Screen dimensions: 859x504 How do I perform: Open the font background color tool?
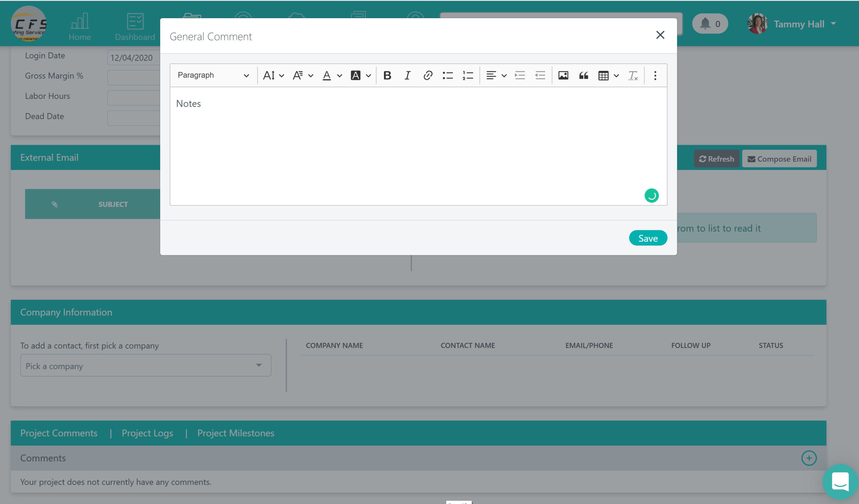(x=355, y=75)
